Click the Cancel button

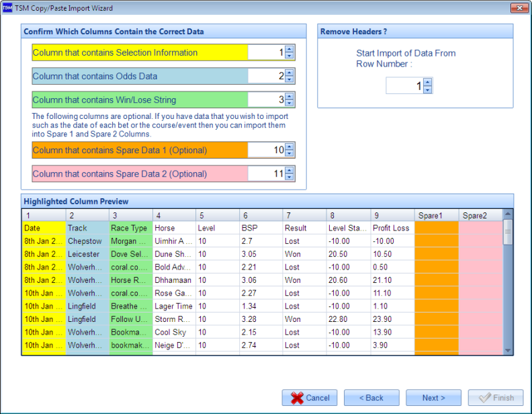pos(310,398)
